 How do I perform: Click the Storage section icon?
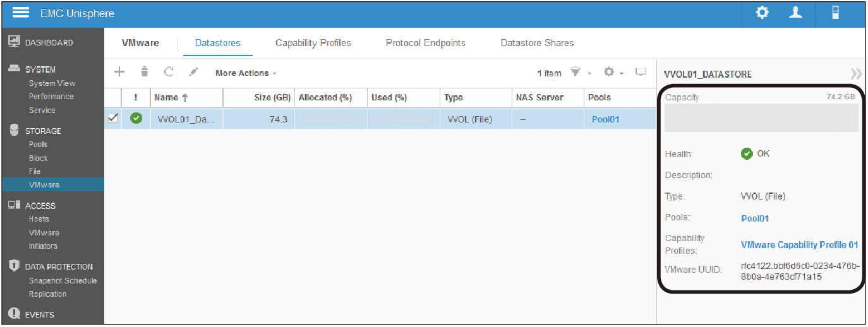coord(13,130)
